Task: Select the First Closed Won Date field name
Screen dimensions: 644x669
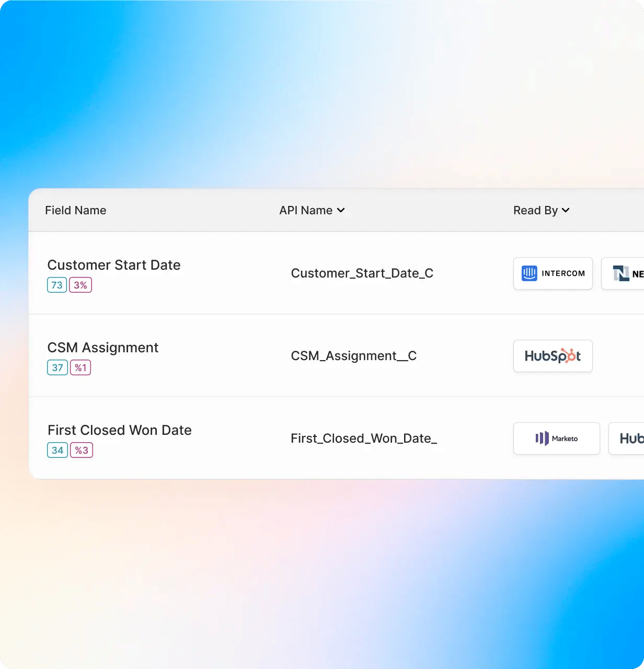Action: click(120, 430)
